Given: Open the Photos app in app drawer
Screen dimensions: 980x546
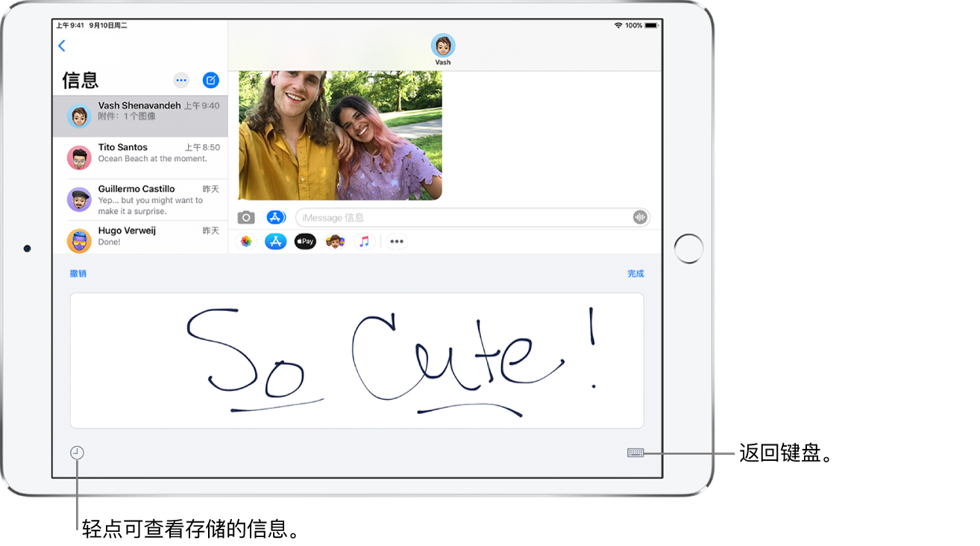Looking at the screenshot, I should pos(246,242).
